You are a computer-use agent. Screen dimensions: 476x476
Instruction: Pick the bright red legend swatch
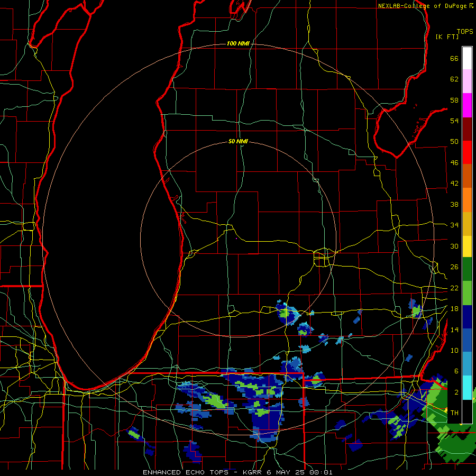coord(467,152)
